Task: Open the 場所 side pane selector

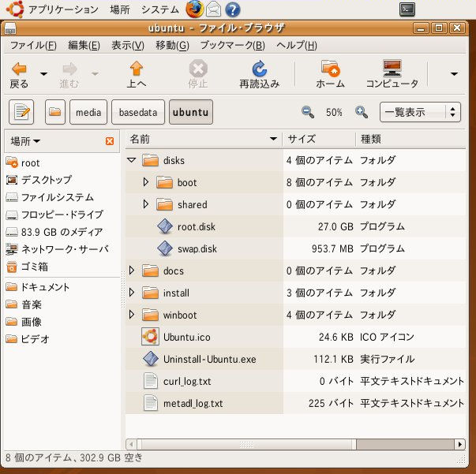Action: pyautogui.click(x=25, y=141)
